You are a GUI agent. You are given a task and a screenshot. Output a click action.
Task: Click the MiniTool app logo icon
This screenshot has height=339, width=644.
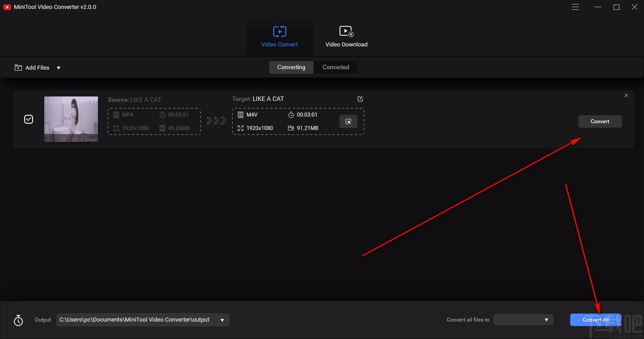click(x=7, y=7)
